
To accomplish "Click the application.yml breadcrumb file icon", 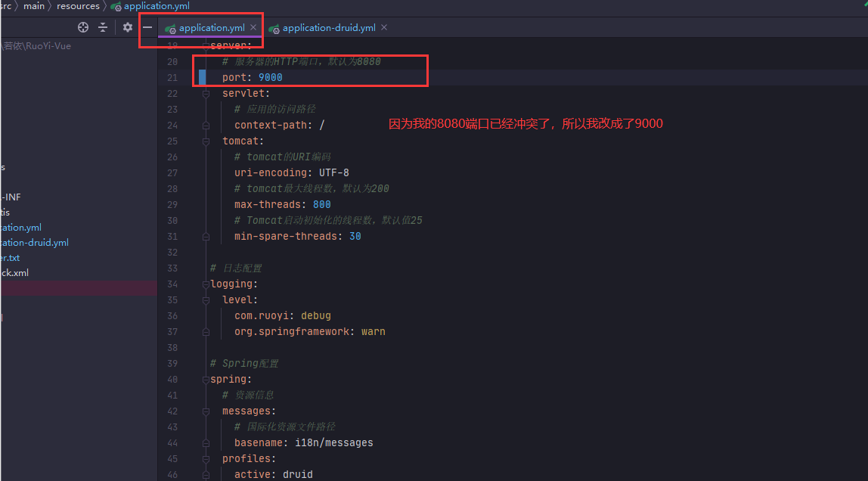I will (115, 6).
